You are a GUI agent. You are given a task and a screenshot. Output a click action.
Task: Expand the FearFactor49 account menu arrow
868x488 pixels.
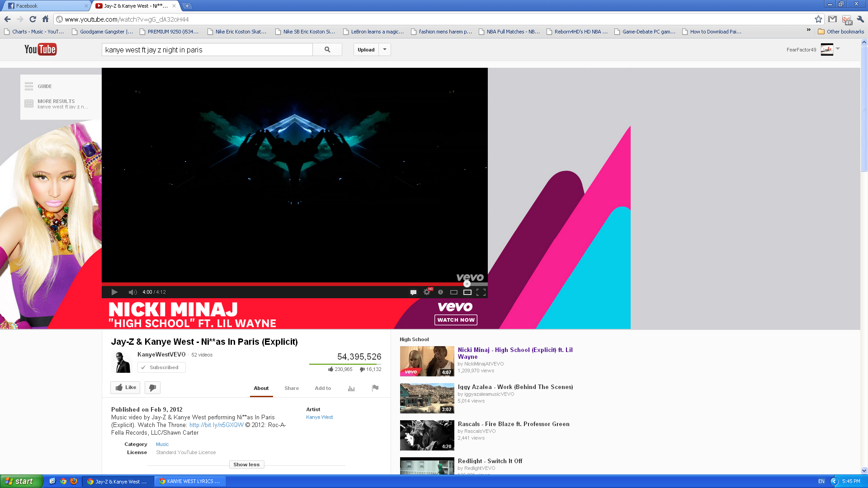[838, 48]
